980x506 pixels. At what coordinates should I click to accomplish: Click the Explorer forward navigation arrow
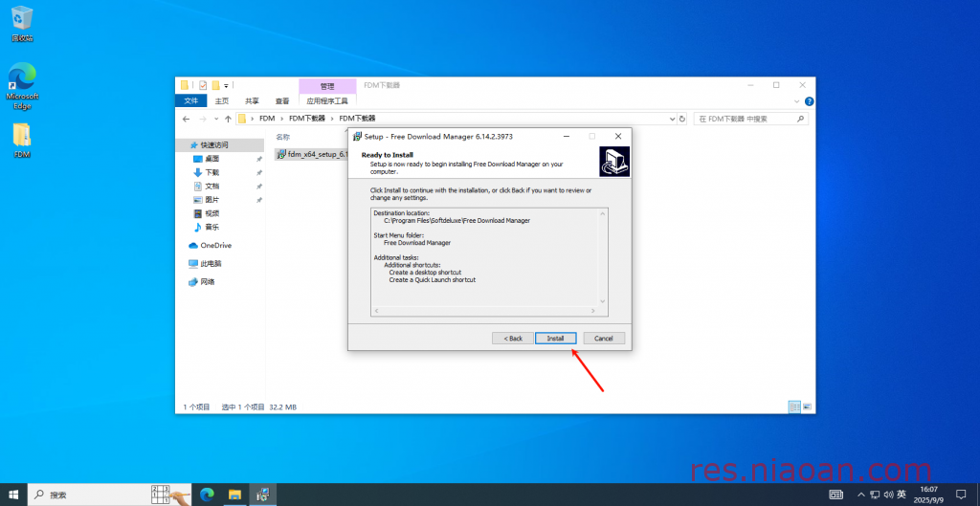(x=203, y=119)
